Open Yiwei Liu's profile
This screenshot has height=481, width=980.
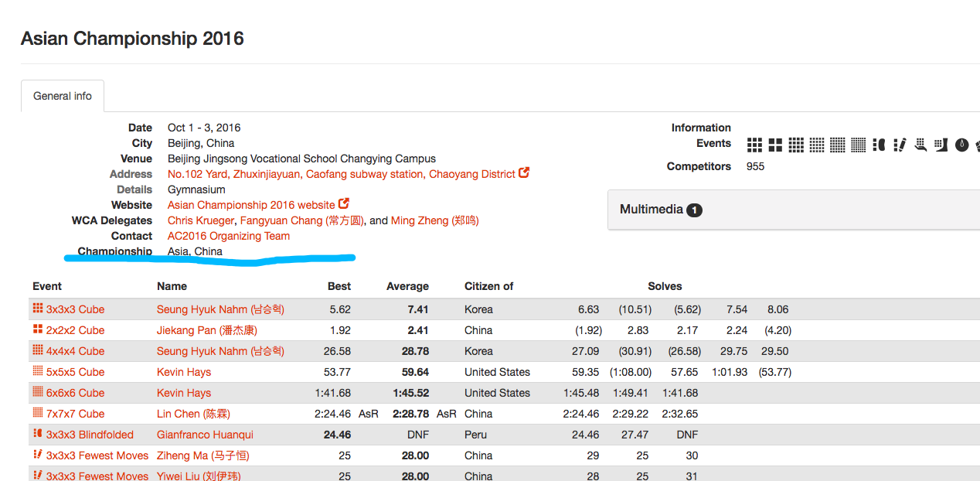(x=199, y=476)
